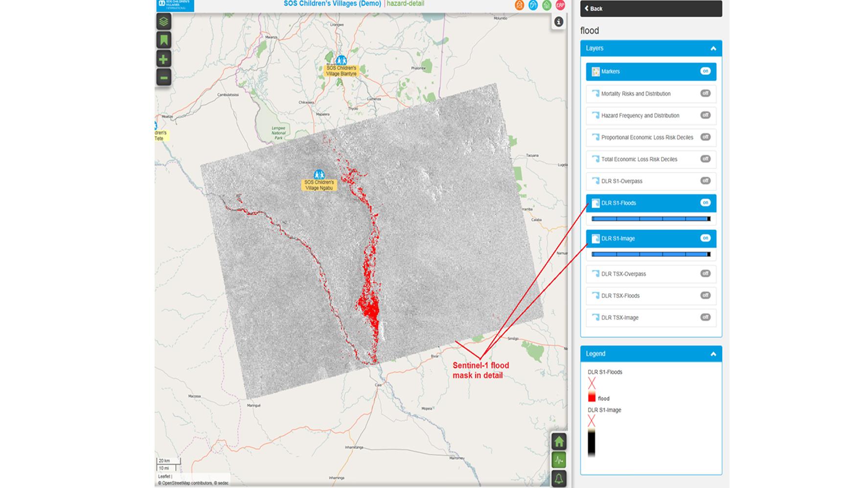Click the SOS Children's Villages (Demo) title
868x488 pixels.
coord(332,3)
